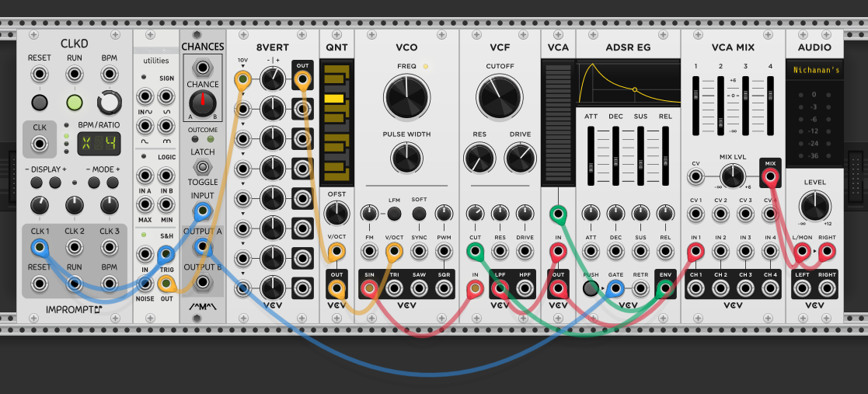Toggle the green RUN button on CLKD
Screen dimensions: 868x394
coord(74,103)
